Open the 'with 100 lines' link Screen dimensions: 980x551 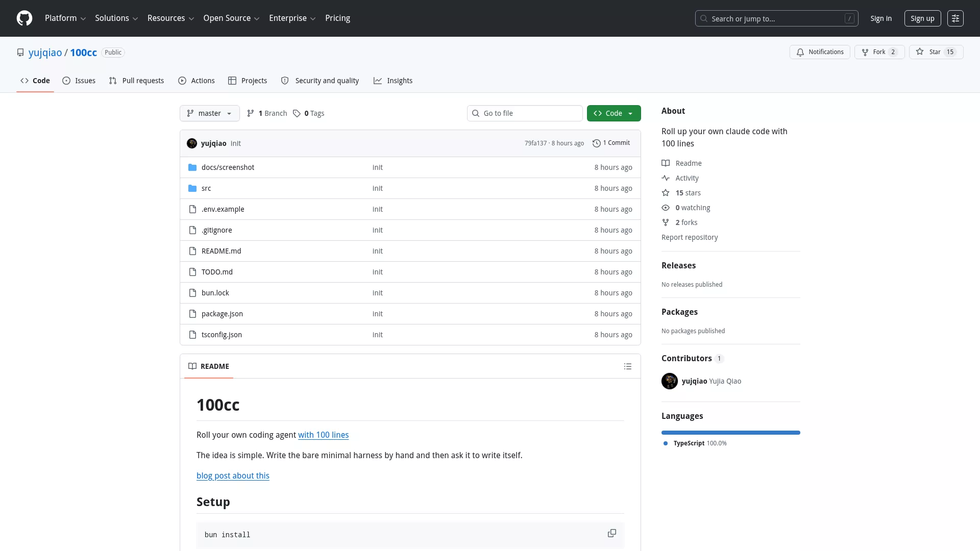[323, 435]
